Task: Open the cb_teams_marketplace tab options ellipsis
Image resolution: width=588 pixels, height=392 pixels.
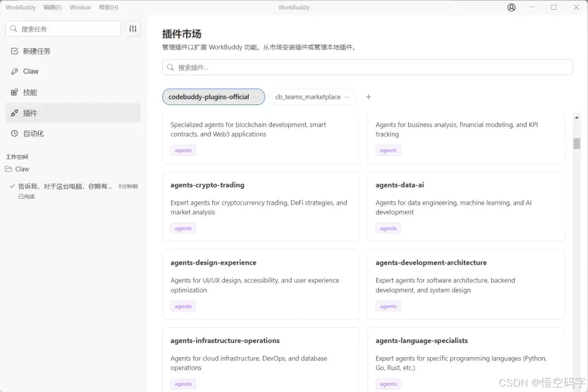Action: 347,97
